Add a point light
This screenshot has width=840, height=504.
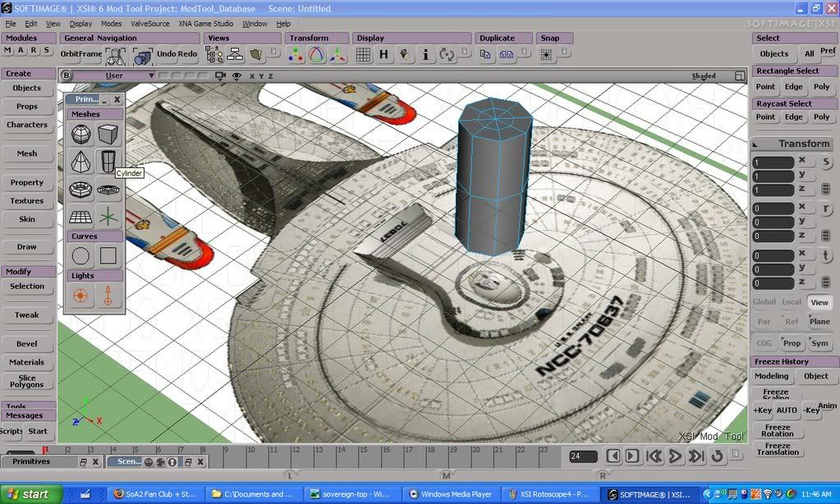[81, 296]
